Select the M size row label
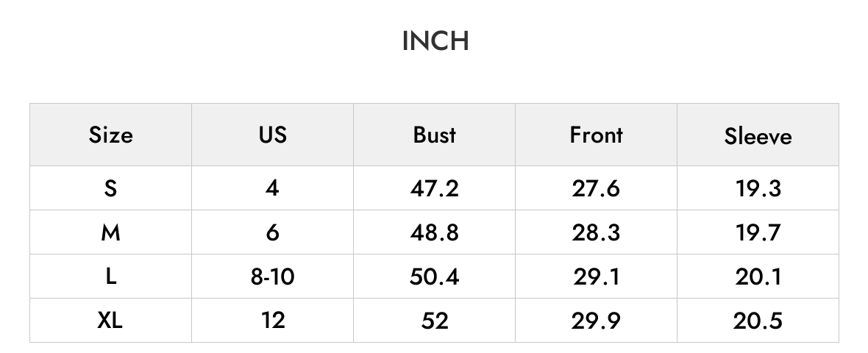 [x=111, y=232]
